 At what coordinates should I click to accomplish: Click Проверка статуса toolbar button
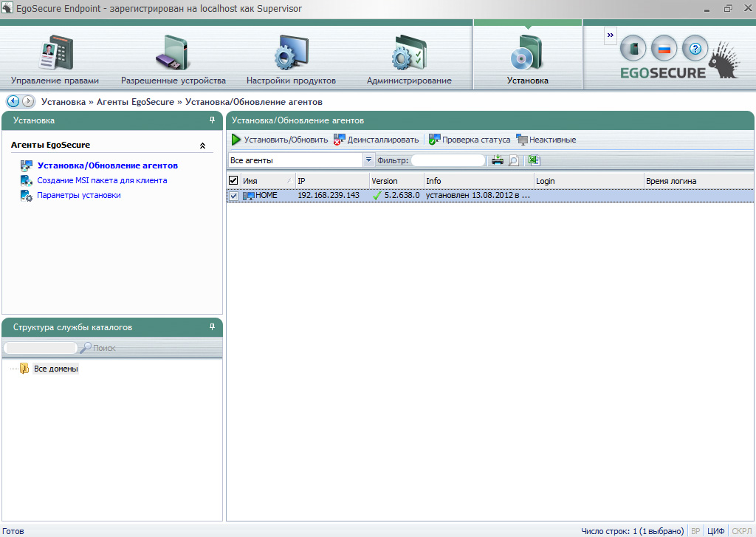(469, 140)
